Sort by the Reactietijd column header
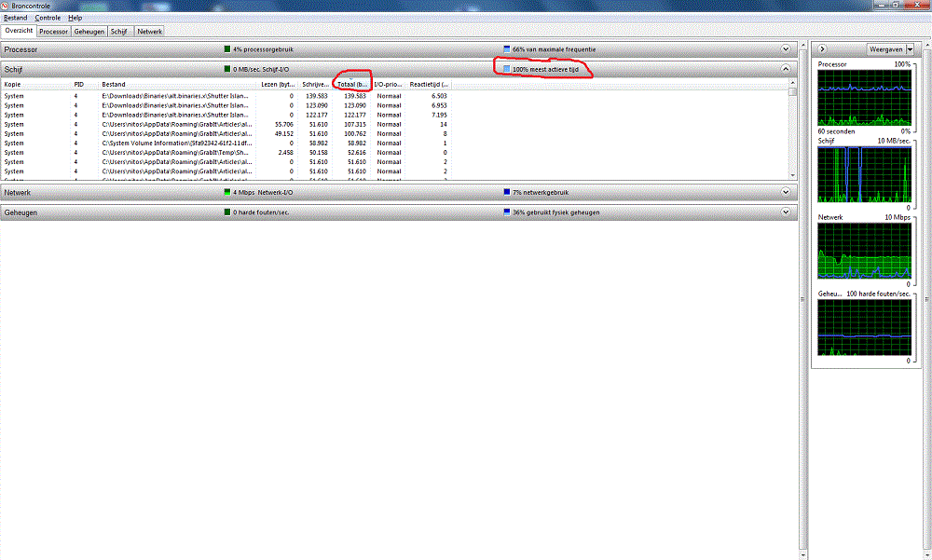The width and height of the screenshot is (932, 560). click(x=428, y=85)
